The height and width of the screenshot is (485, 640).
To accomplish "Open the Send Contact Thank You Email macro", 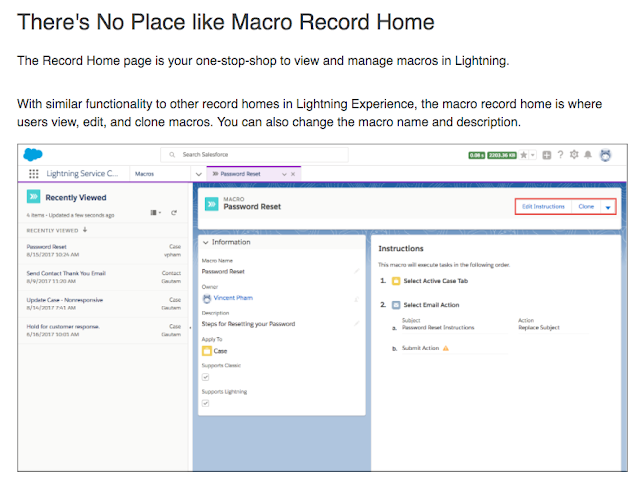I will (66, 273).
